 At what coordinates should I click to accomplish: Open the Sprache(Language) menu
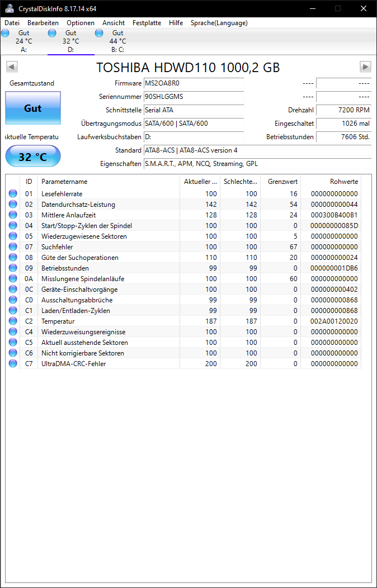(219, 23)
